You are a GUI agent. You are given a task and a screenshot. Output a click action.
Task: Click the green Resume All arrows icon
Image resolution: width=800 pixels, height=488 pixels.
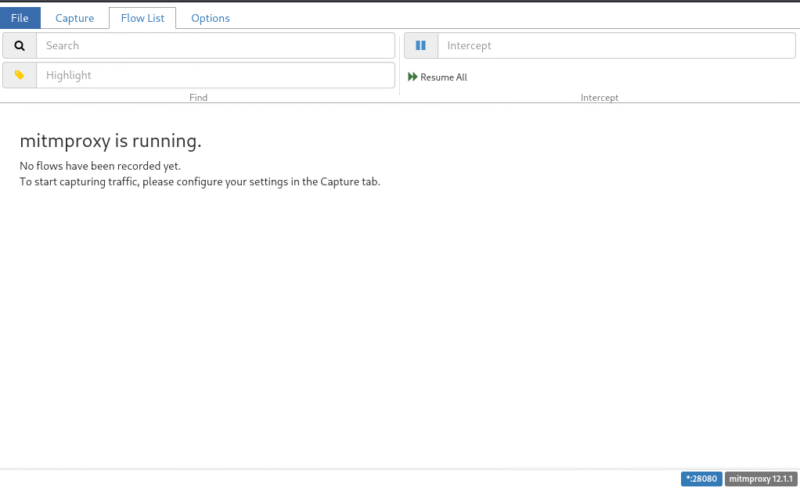(x=412, y=77)
